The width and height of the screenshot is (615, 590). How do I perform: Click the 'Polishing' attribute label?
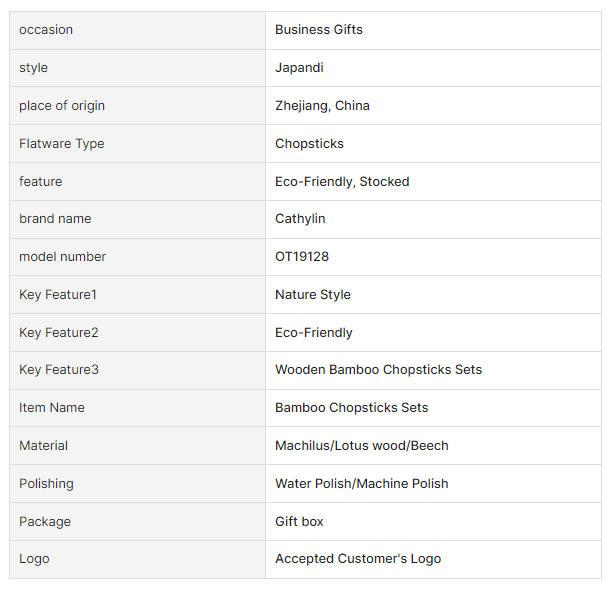point(46,484)
